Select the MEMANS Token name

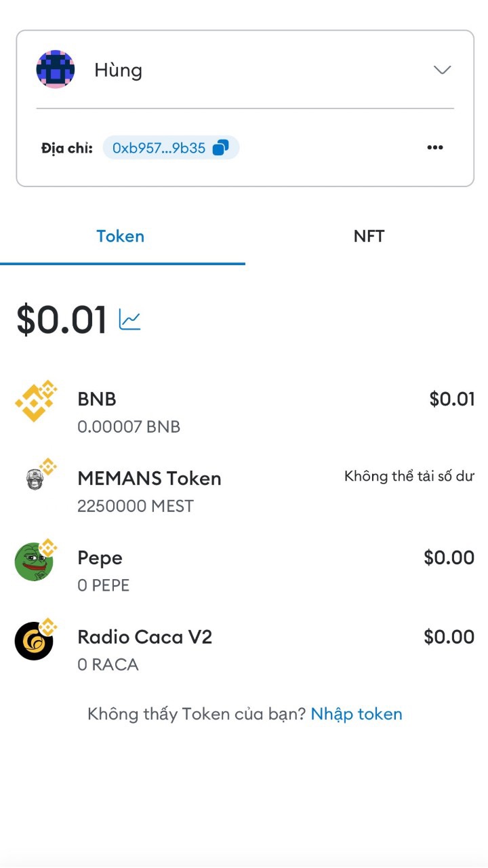[150, 479]
